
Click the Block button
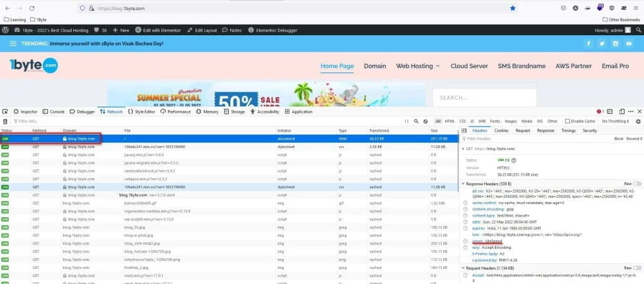click(x=619, y=139)
